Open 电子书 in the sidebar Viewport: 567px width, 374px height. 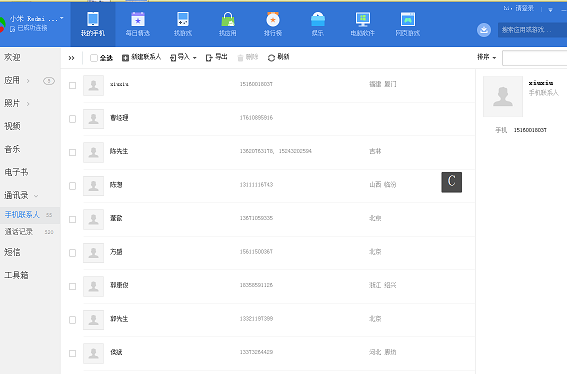coord(16,172)
